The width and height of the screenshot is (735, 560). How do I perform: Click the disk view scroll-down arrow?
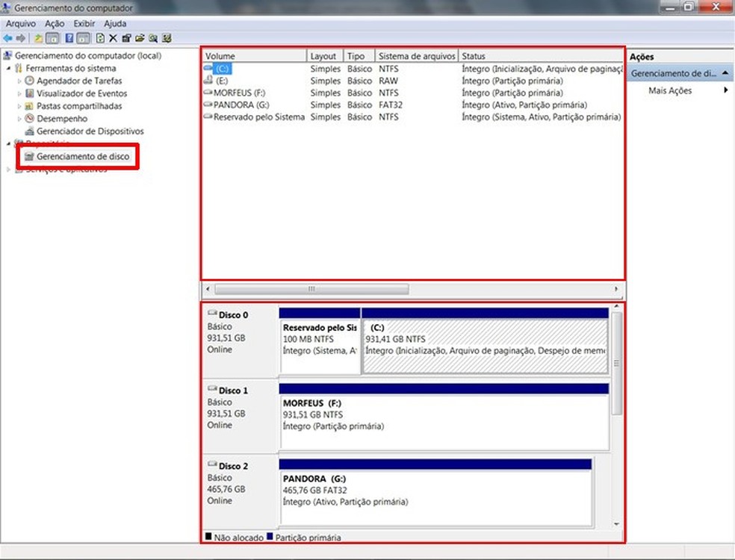click(x=617, y=524)
